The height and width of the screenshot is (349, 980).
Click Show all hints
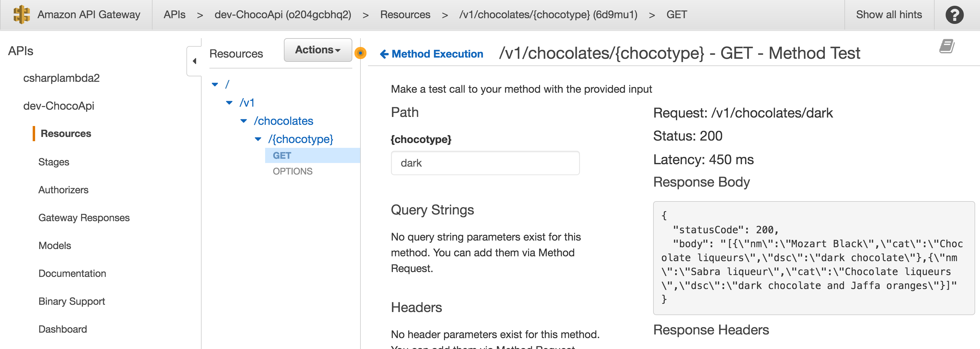click(889, 15)
